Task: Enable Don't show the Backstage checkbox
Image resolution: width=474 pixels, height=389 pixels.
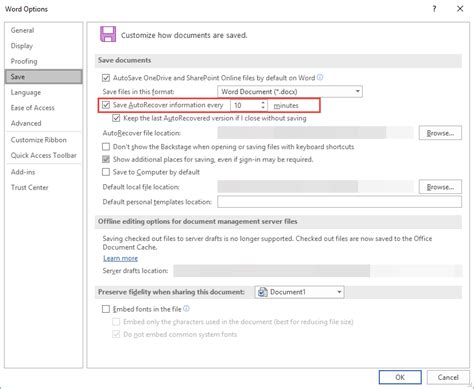Action: (x=106, y=147)
